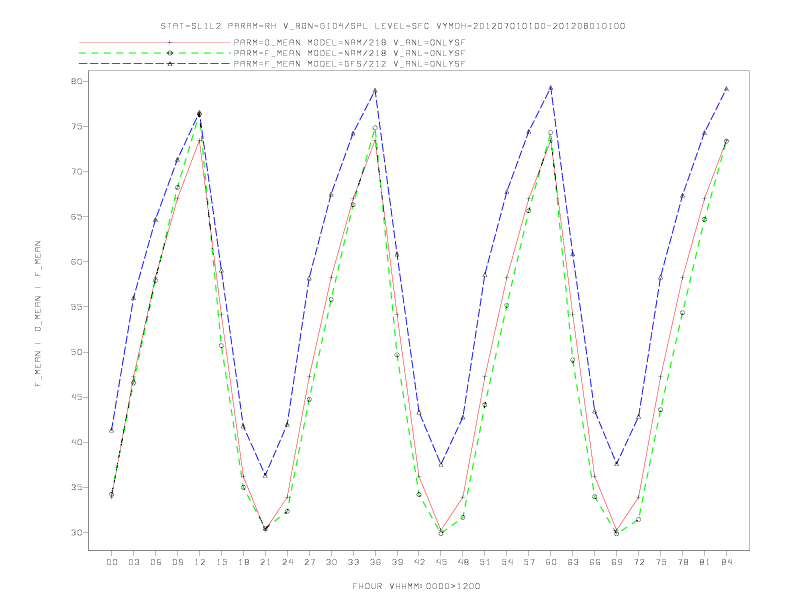The image size is (792, 612).
Task: Click y-axis tick label 50
Action: [76, 352]
